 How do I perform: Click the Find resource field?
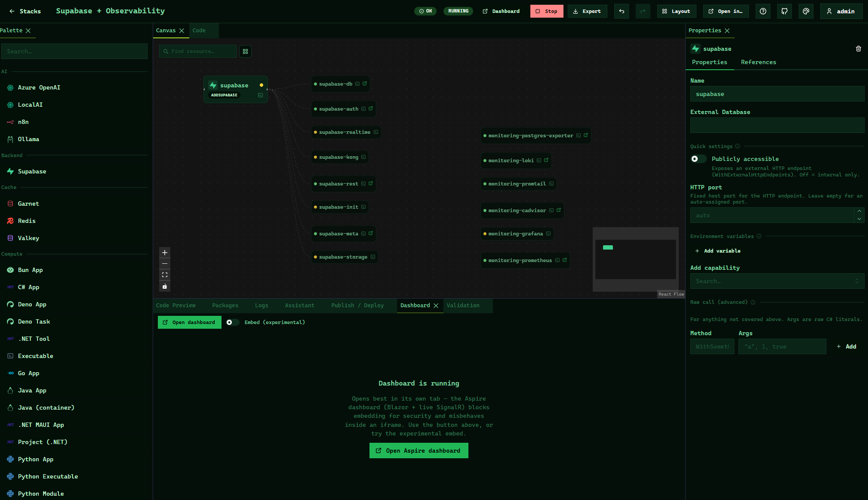pyautogui.click(x=198, y=51)
